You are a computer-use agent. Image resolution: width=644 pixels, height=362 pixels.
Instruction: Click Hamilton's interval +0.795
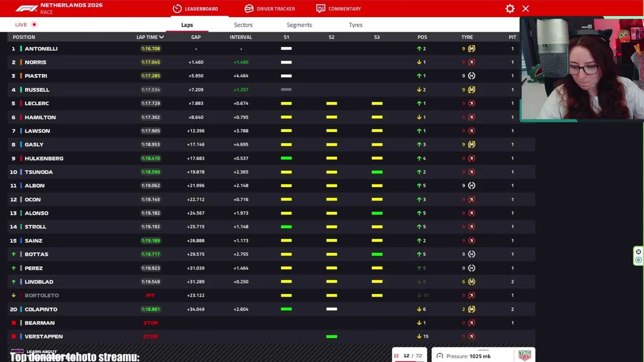pyautogui.click(x=241, y=117)
